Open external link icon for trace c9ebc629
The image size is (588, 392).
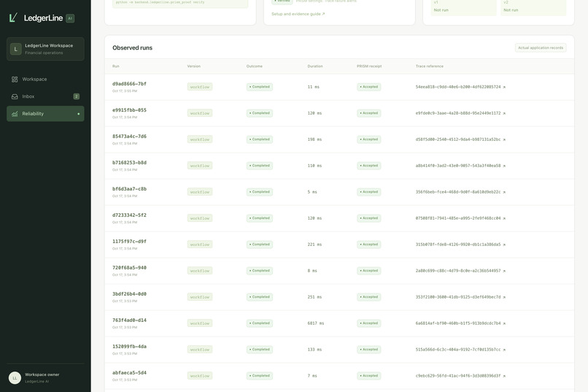(504, 376)
